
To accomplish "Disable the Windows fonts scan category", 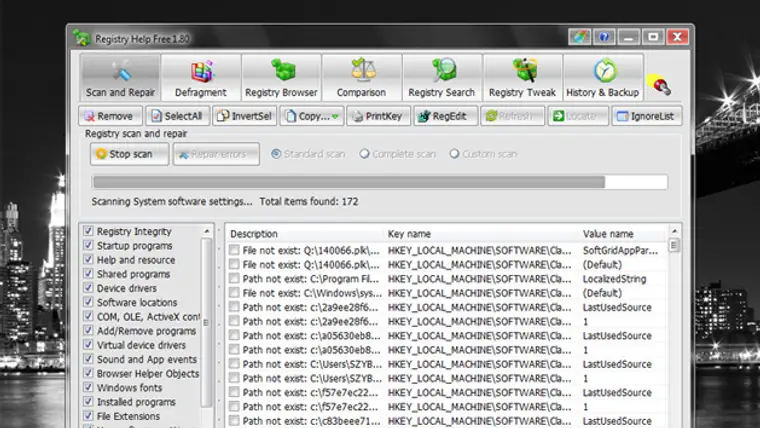I will 89,388.
